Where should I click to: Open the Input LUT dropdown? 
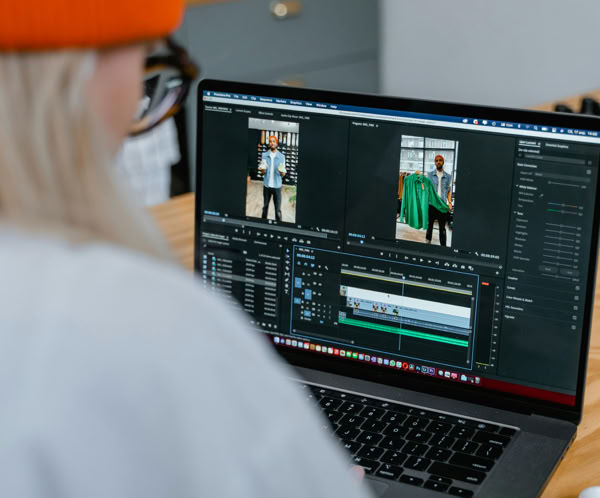(562, 177)
